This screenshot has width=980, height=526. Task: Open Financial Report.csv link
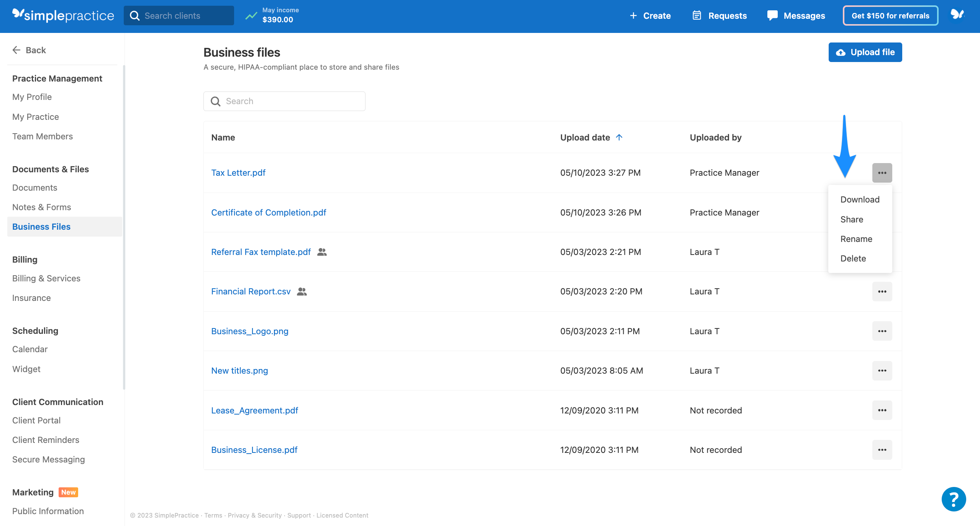[251, 291]
